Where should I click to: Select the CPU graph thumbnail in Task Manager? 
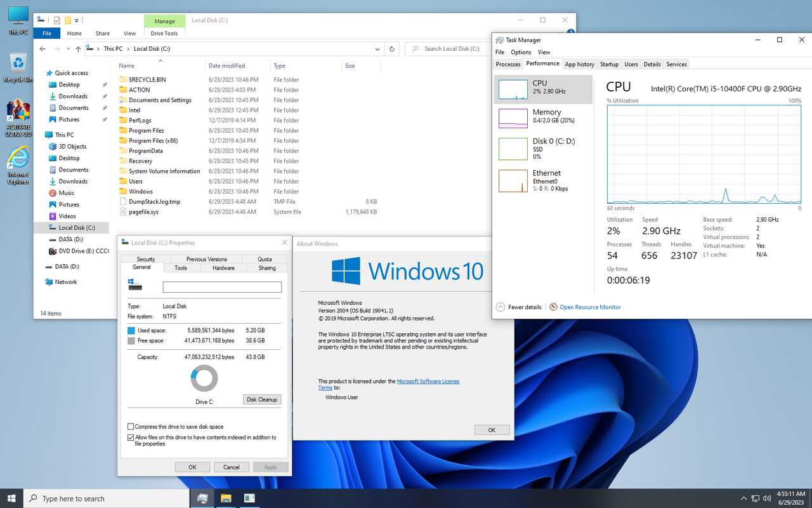point(513,90)
